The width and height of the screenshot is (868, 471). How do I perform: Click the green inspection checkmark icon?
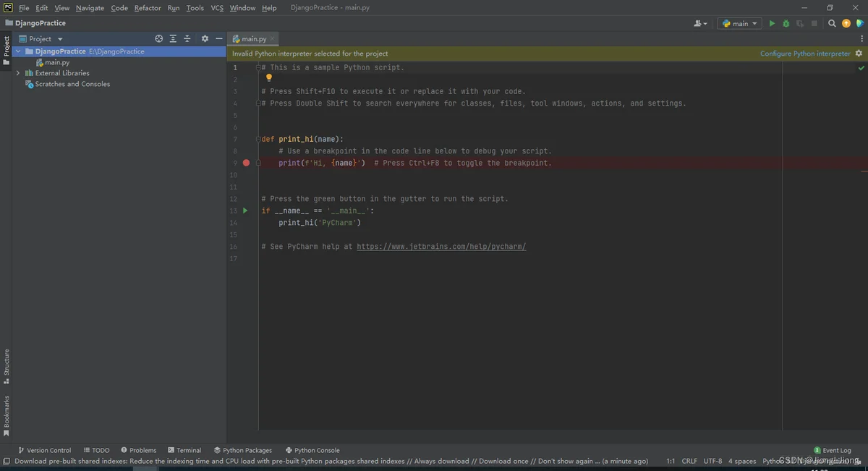point(861,67)
